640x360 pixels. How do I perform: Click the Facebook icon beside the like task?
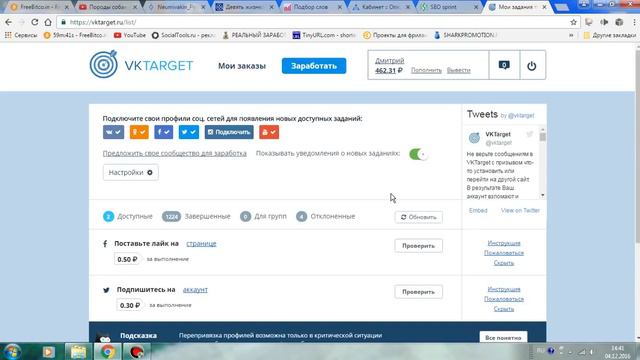click(105, 244)
